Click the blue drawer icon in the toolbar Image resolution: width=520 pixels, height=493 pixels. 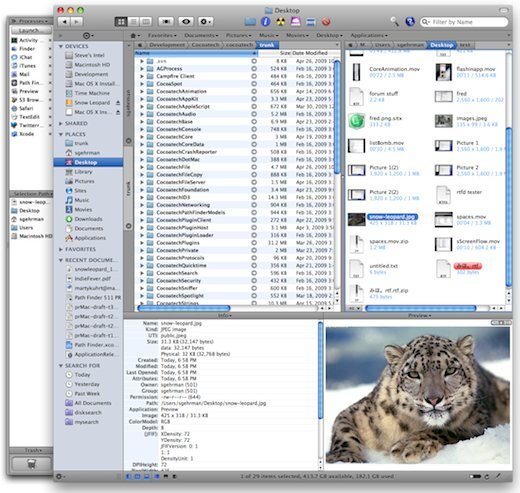311,22
